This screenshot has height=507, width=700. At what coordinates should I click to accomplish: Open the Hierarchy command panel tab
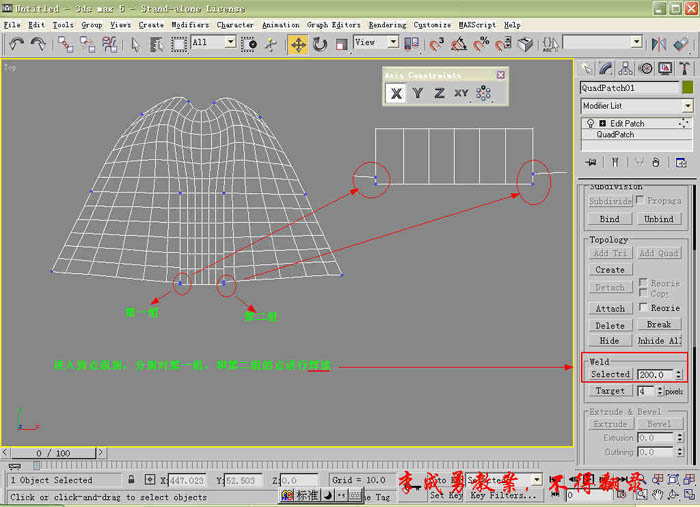click(x=625, y=68)
